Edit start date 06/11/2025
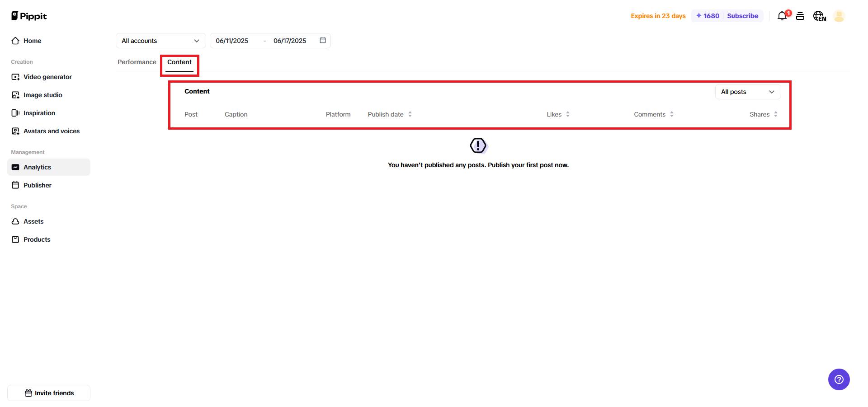 (232, 41)
